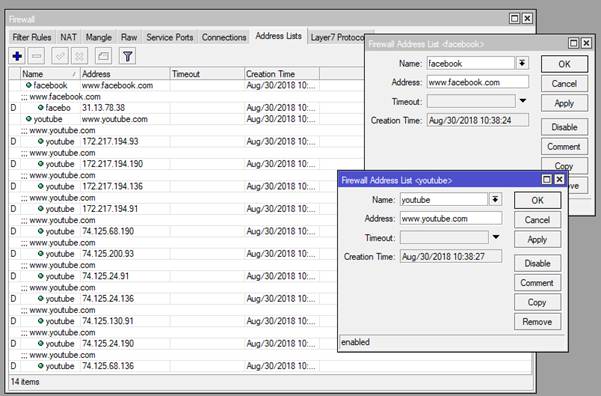
Task: Select the Address Lists tab
Action: click(x=278, y=36)
